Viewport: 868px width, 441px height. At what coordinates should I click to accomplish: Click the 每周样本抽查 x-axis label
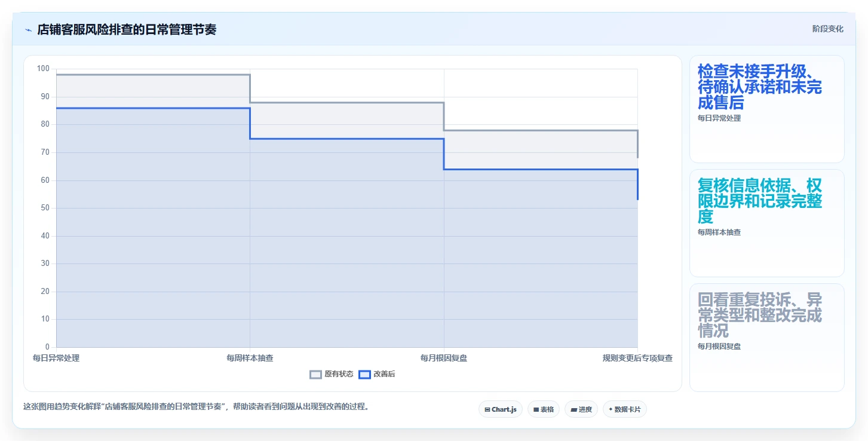click(250, 358)
